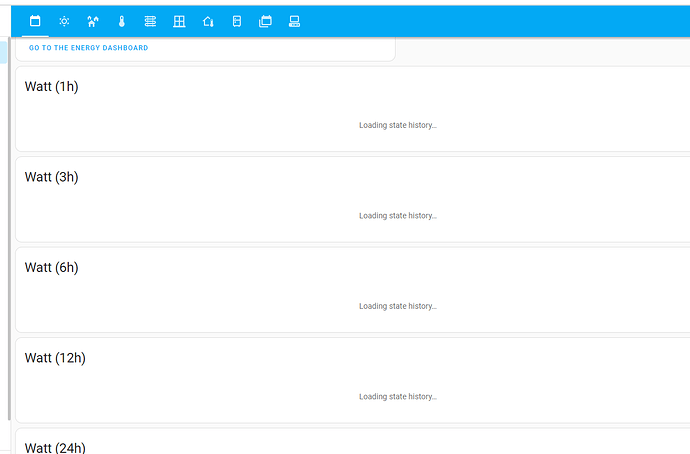This screenshot has width=690, height=454.
Task: Open the multiple calendars tab
Action: point(265,21)
